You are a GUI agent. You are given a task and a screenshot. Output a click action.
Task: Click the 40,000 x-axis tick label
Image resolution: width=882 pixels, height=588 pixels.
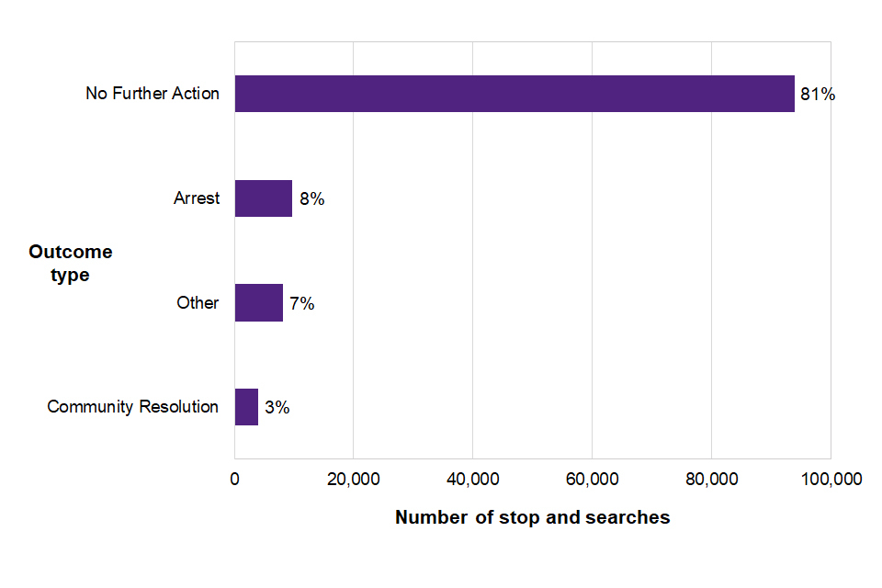click(x=472, y=479)
